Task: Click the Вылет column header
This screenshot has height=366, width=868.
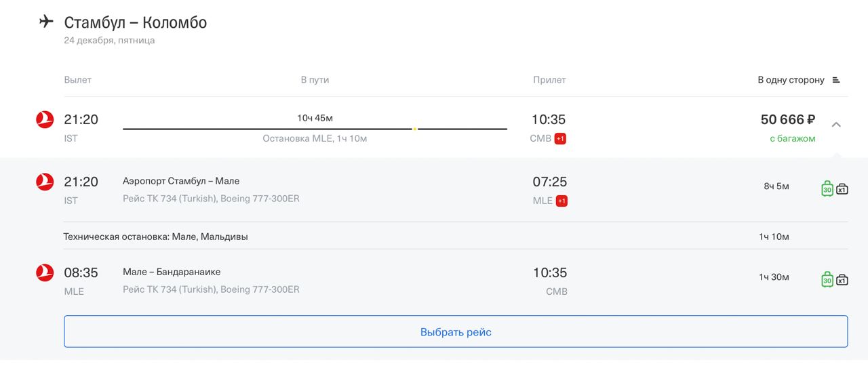Action: click(77, 80)
